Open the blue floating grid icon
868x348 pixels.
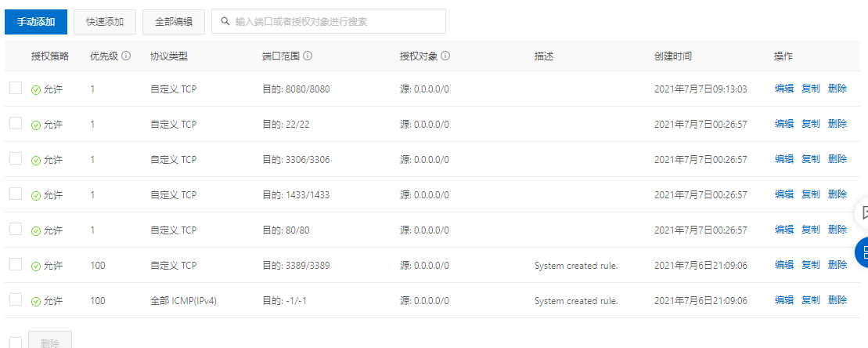click(x=863, y=252)
